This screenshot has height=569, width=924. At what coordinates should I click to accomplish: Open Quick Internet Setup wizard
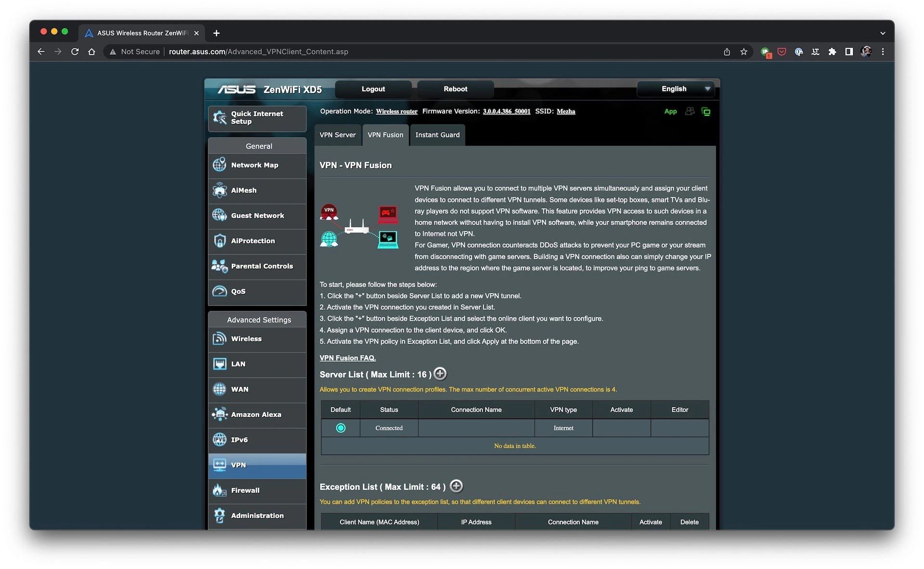pyautogui.click(x=257, y=118)
